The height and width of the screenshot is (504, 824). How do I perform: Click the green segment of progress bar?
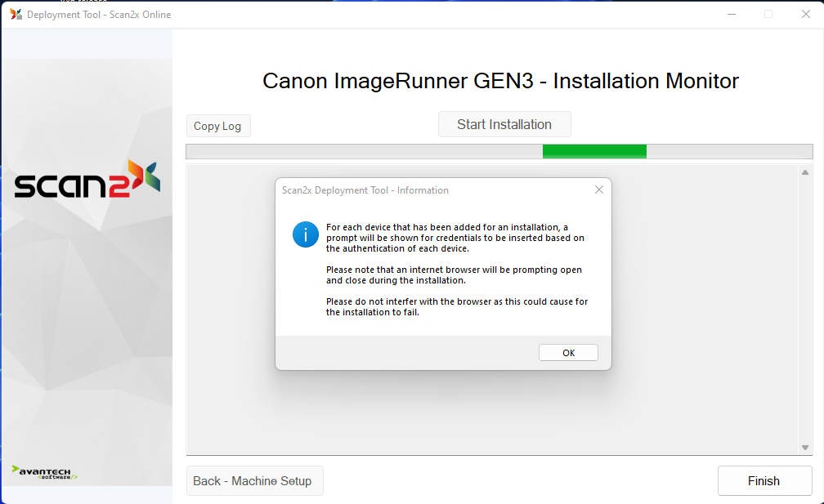click(x=594, y=151)
